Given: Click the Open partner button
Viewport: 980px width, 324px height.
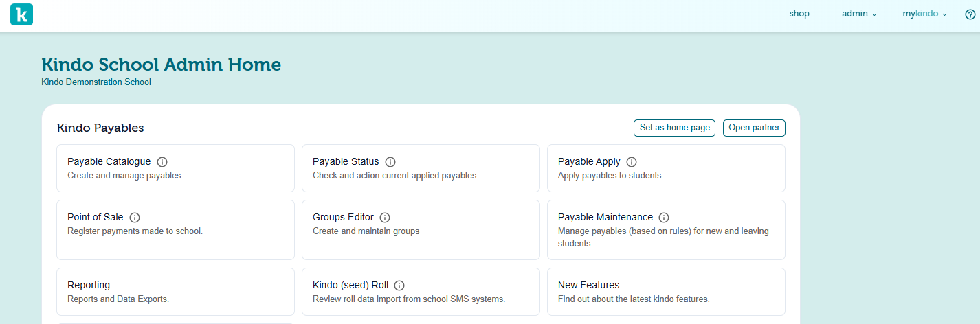Looking at the screenshot, I should 754,128.
